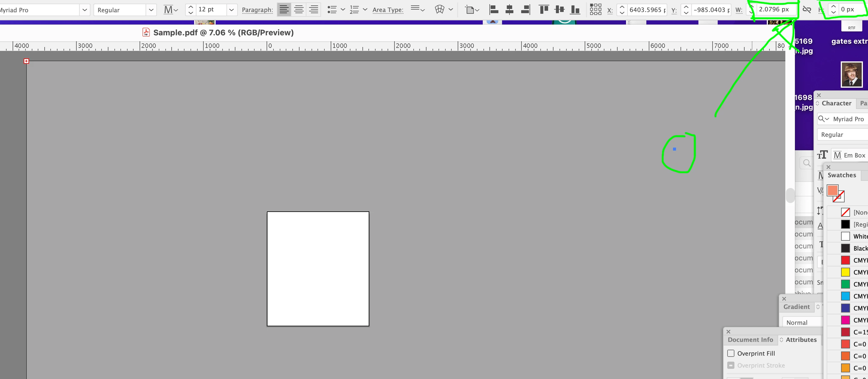Screen dimensions: 868x379
Task: Align paragraph text to right
Action: click(x=313, y=10)
